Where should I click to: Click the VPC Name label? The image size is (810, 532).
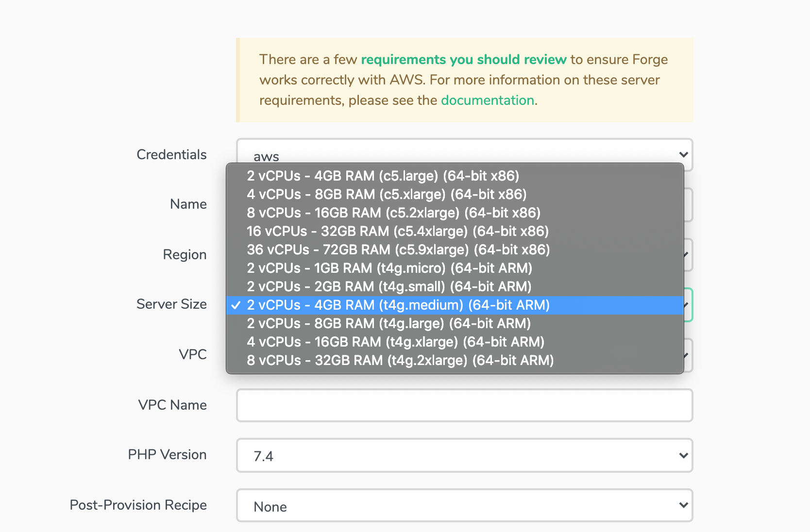(x=172, y=405)
